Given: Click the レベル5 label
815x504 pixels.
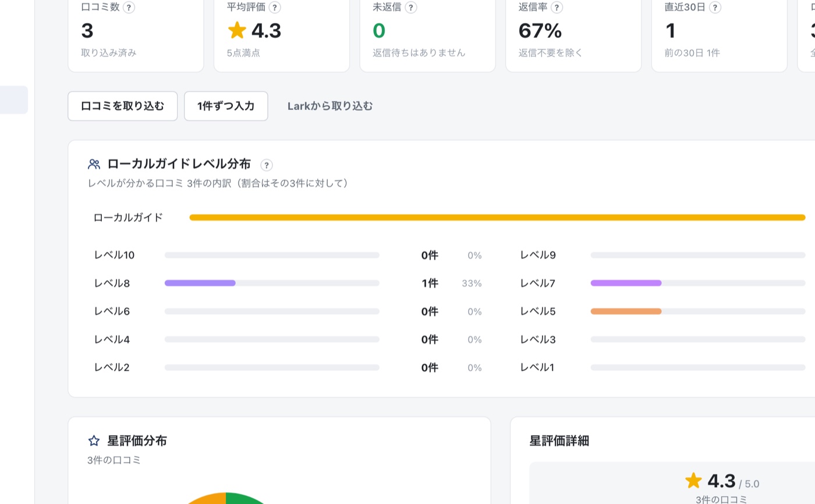Looking at the screenshot, I should pyautogui.click(x=538, y=311).
